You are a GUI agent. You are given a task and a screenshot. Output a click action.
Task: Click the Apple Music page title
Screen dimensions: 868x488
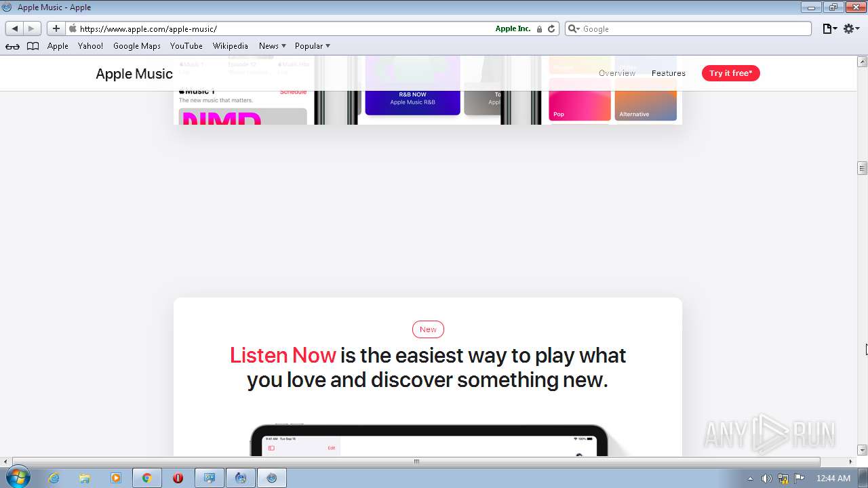point(134,74)
